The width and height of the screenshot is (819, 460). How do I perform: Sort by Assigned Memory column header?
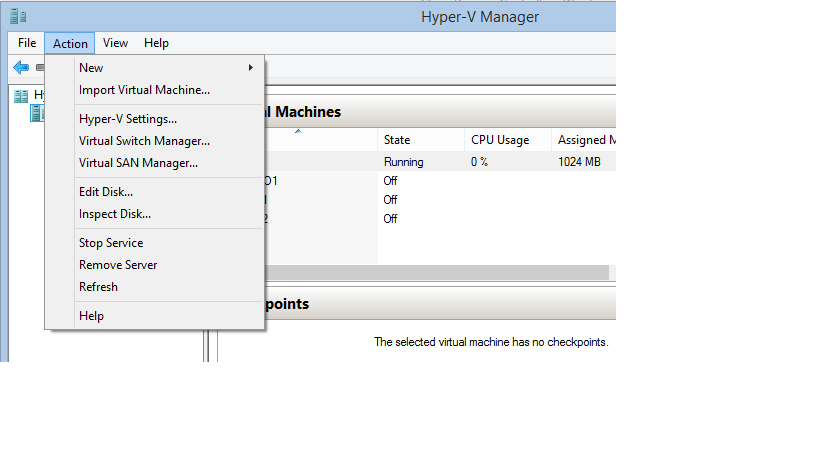coord(584,140)
